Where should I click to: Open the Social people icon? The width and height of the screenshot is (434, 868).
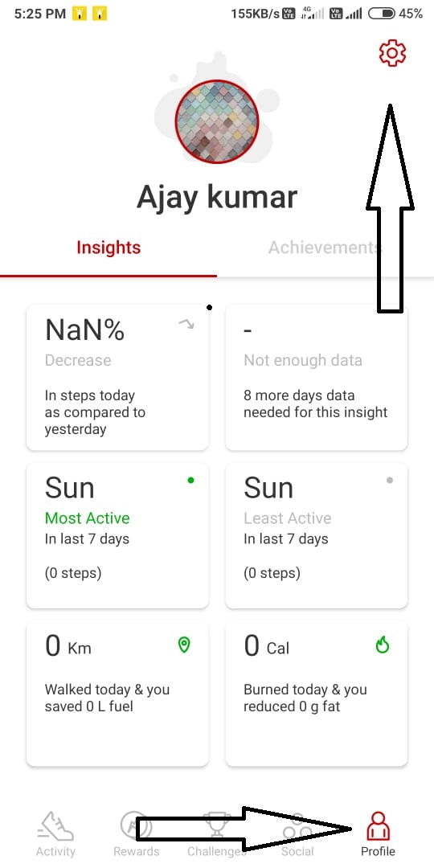(x=297, y=827)
